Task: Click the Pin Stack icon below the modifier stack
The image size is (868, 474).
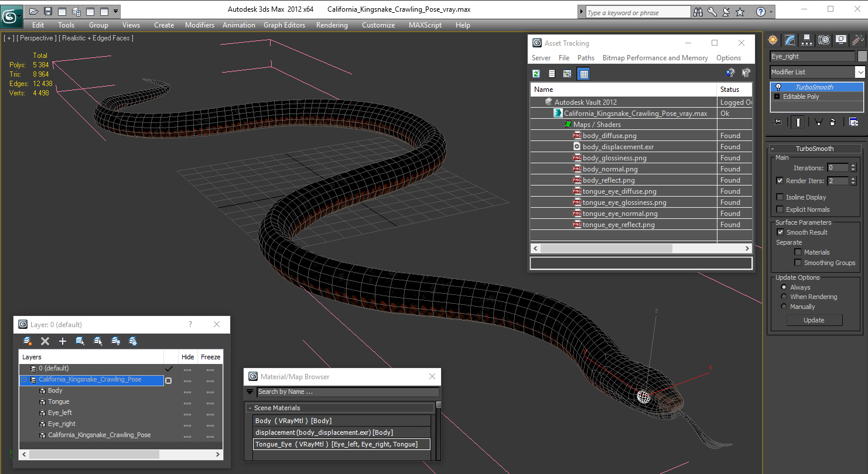Action: coord(778,122)
